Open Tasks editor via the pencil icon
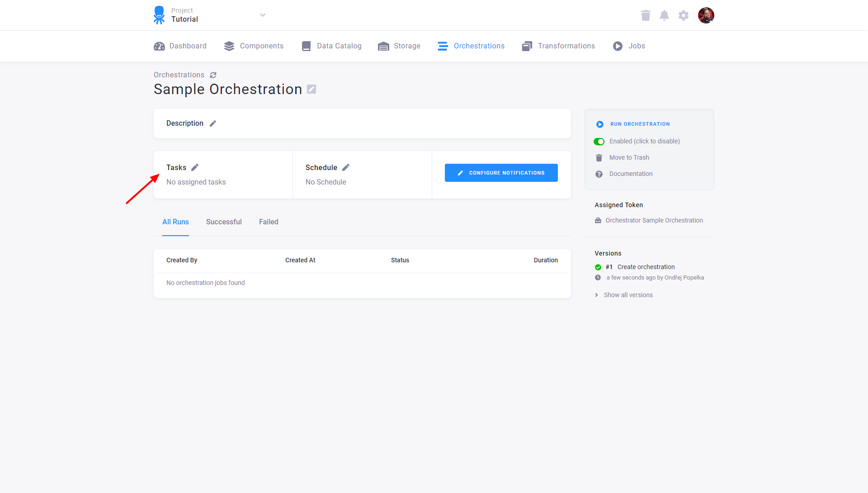Screen dimensions: 868x493 [x=195, y=167]
